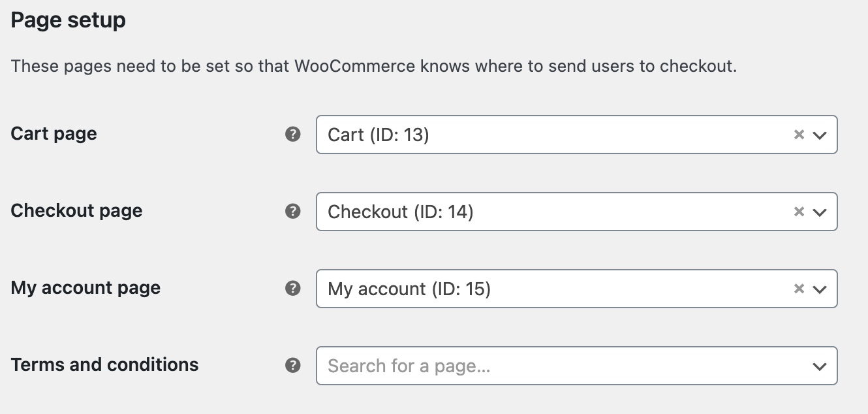Click the help icon beside Cart page
This screenshot has height=414, width=868.
[x=293, y=135]
